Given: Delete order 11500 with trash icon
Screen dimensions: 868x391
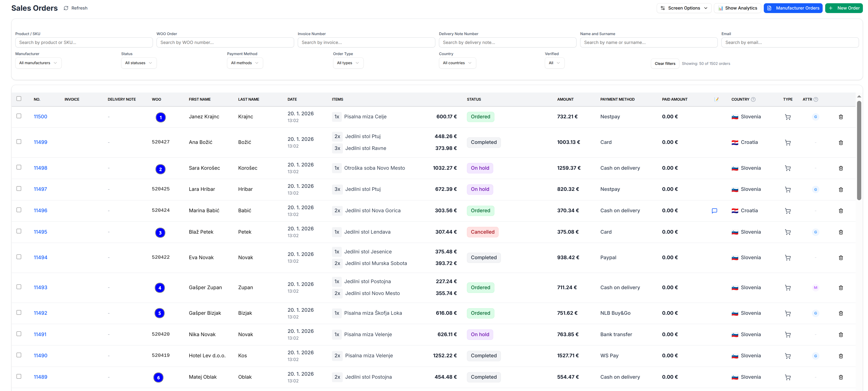Looking at the screenshot, I should [x=840, y=117].
